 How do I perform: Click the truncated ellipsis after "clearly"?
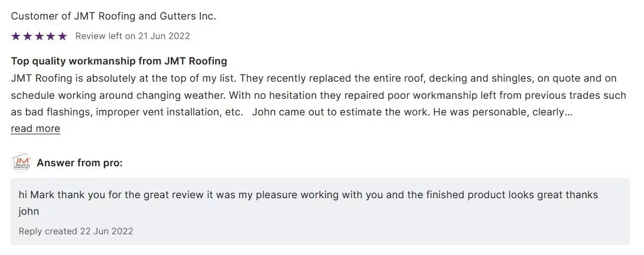click(569, 112)
